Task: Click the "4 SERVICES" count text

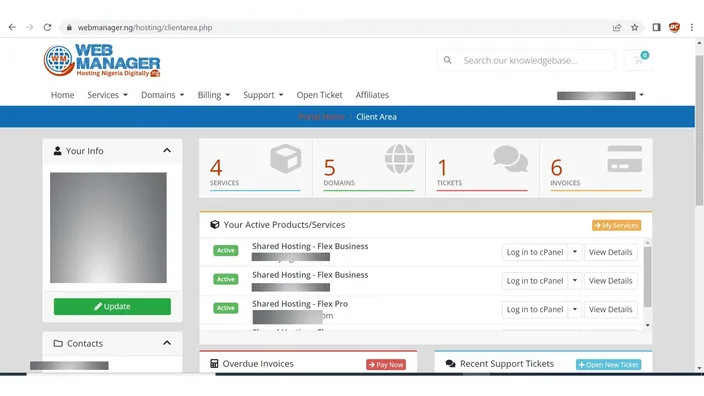Action: (x=224, y=172)
